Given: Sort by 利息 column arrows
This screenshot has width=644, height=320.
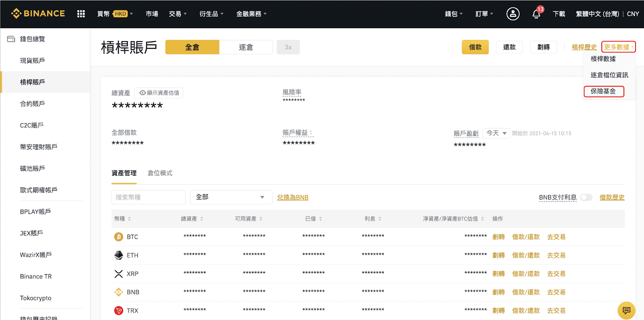Looking at the screenshot, I should click(380, 219).
